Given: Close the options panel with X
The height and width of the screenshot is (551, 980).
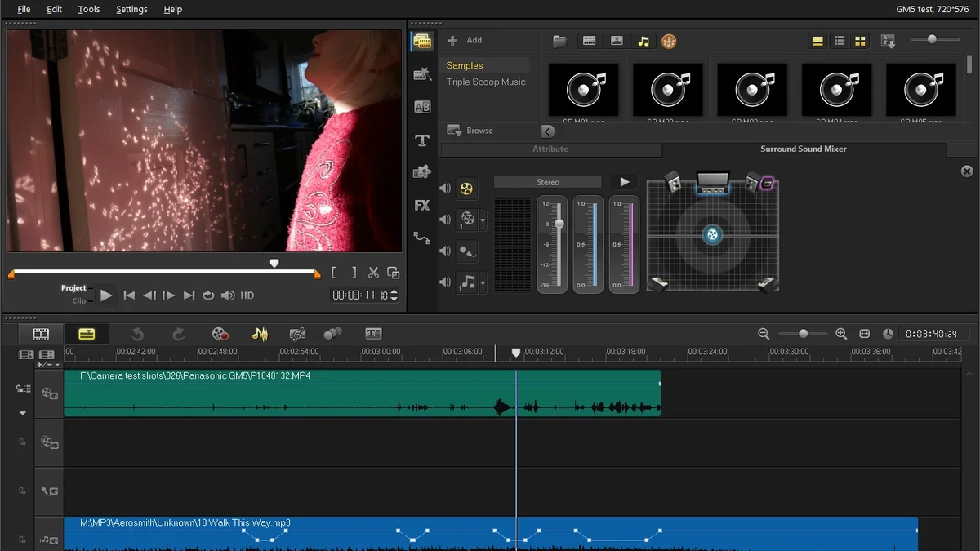Looking at the screenshot, I should click(967, 171).
